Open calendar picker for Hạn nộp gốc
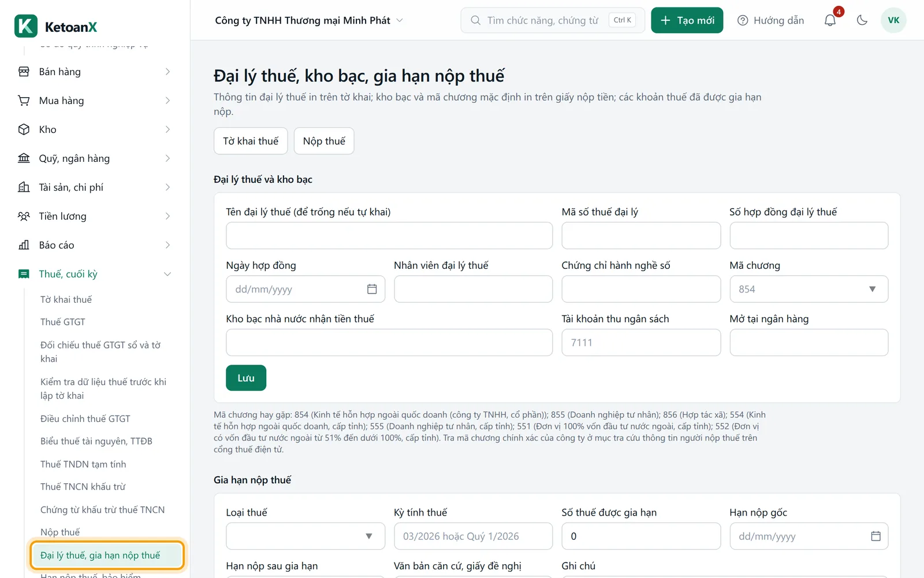This screenshot has width=924, height=578. point(875,536)
